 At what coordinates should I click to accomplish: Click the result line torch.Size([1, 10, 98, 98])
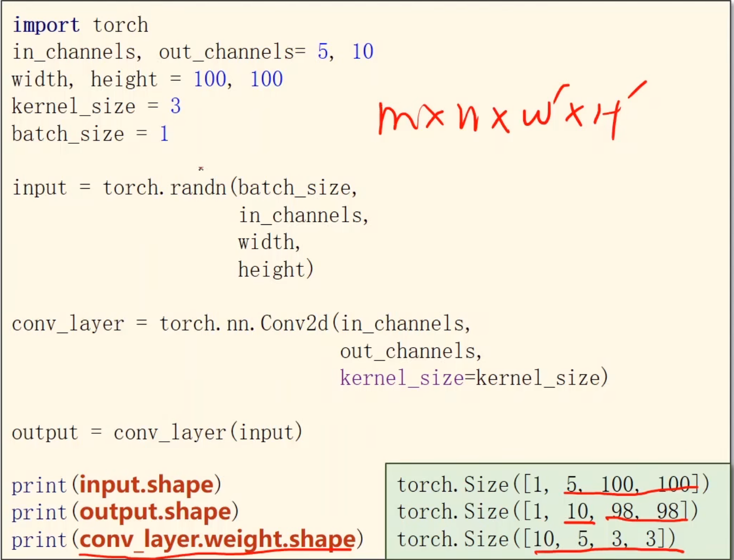[547, 512]
